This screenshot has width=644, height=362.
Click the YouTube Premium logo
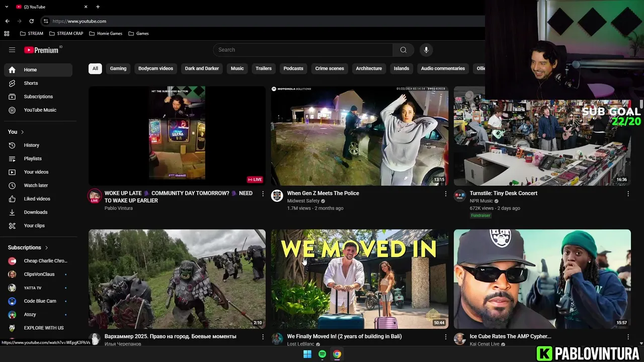(x=41, y=50)
